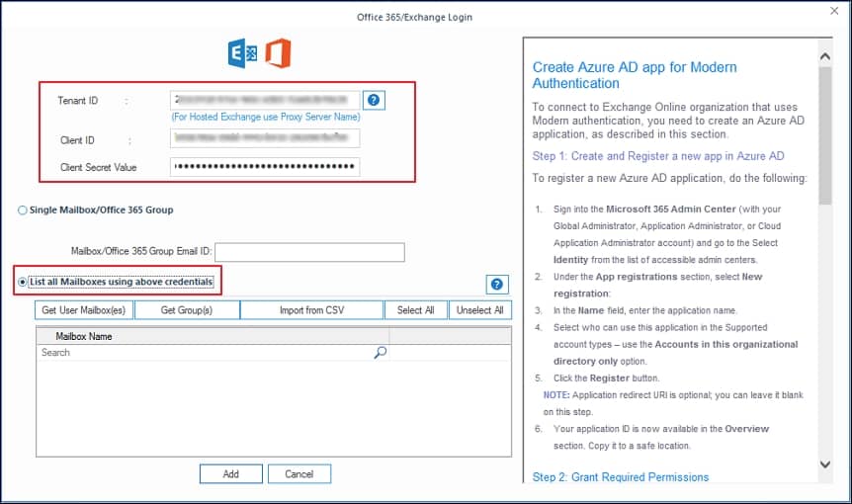This screenshot has width=852, height=504.
Task: Click the Client Secret Value field
Action: click(x=265, y=167)
